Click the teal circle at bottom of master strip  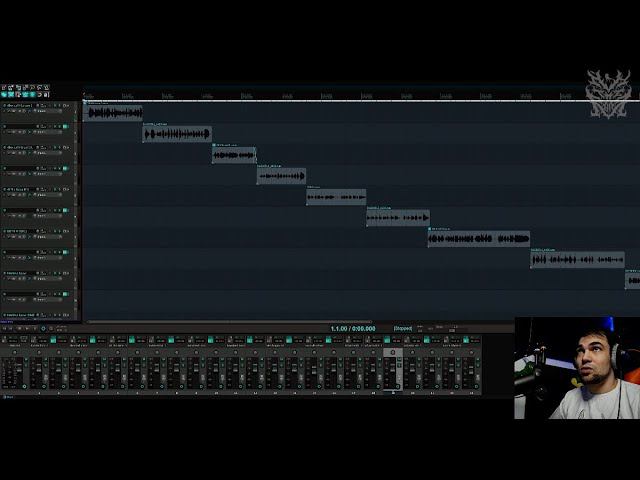click(x=24, y=386)
